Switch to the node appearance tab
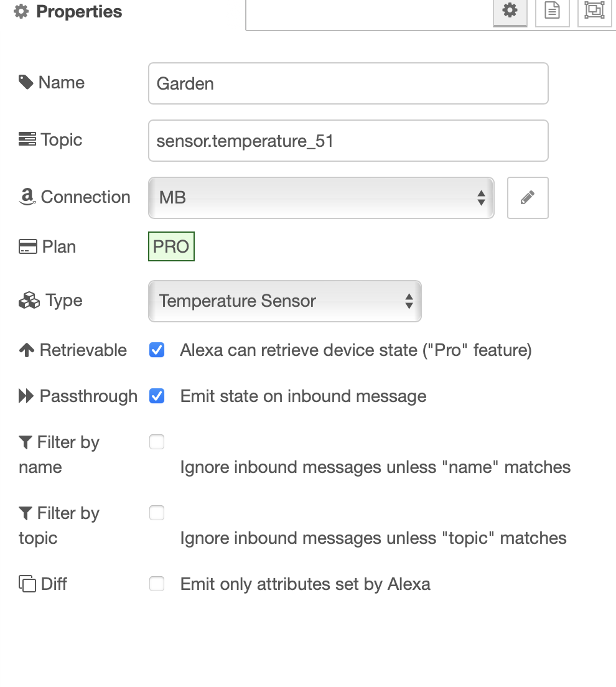The height and width of the screenshot is (687, 616). pyautogui.click(x=594, y=11)
